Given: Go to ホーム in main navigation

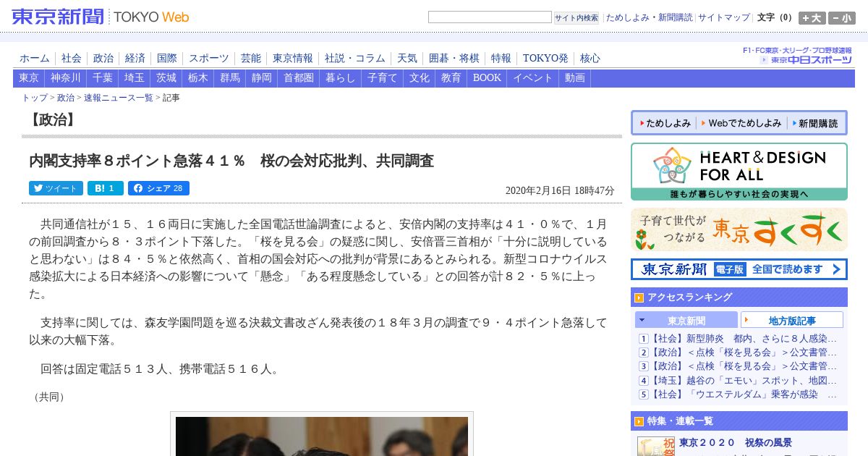Looking at the screenshot, I should [x=35, y=58].
